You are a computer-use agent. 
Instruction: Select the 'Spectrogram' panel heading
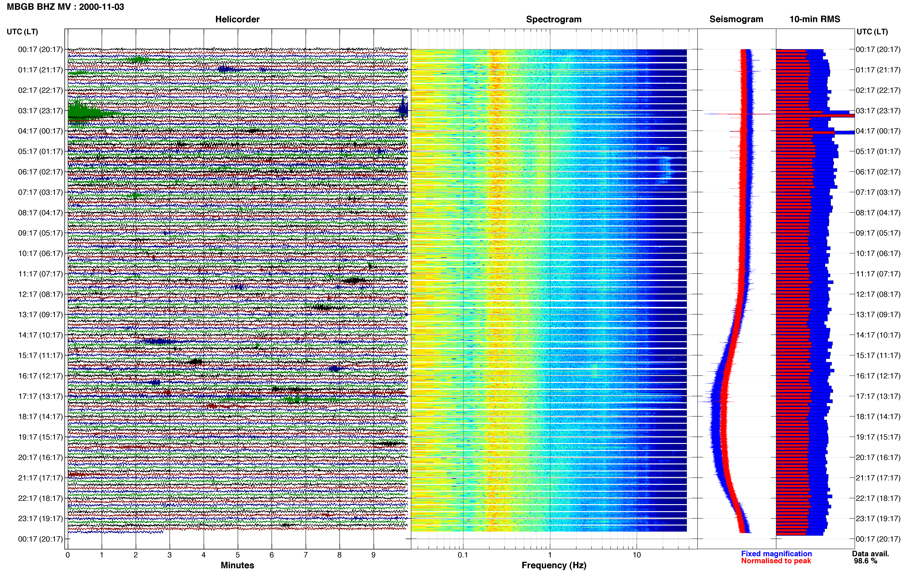point(554,19)
